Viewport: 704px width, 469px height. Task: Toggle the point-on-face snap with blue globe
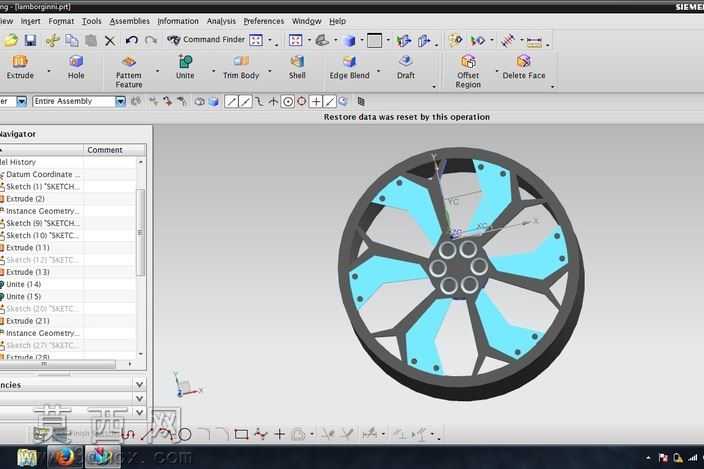343,101
